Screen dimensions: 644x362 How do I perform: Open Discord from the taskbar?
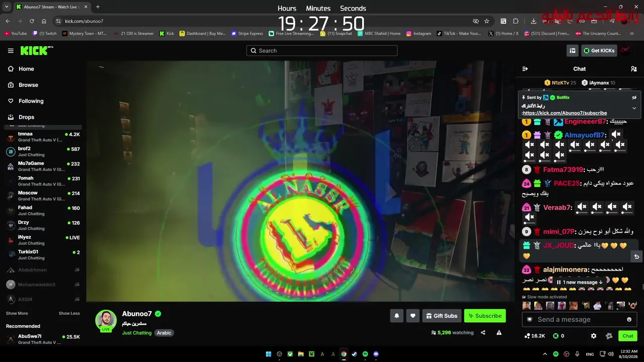[x=376, y=354]
